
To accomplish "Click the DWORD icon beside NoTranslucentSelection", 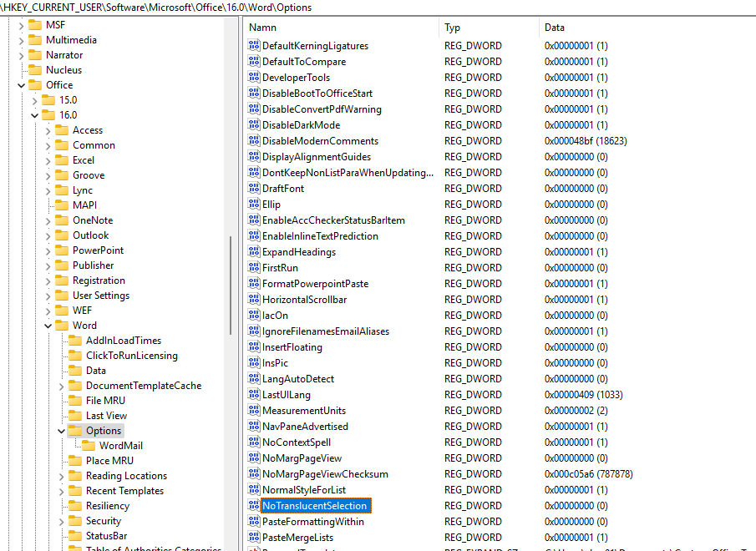I will tap(254, 505).
